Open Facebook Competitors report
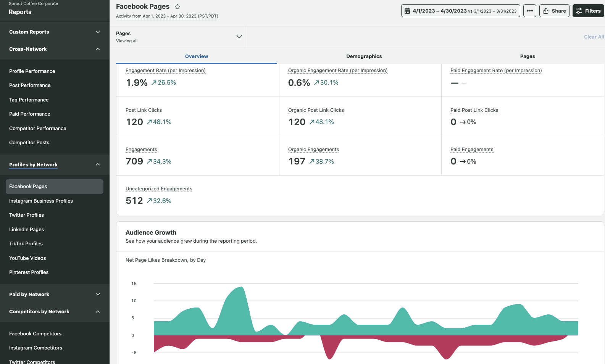Image resolution: width=605 pixels, height=364 pixels. click(x=35, y=334)
